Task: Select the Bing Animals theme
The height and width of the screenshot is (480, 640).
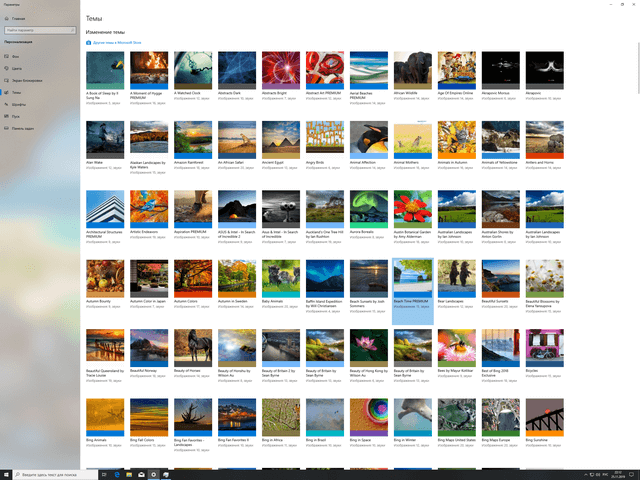Action: click(105, 417)
